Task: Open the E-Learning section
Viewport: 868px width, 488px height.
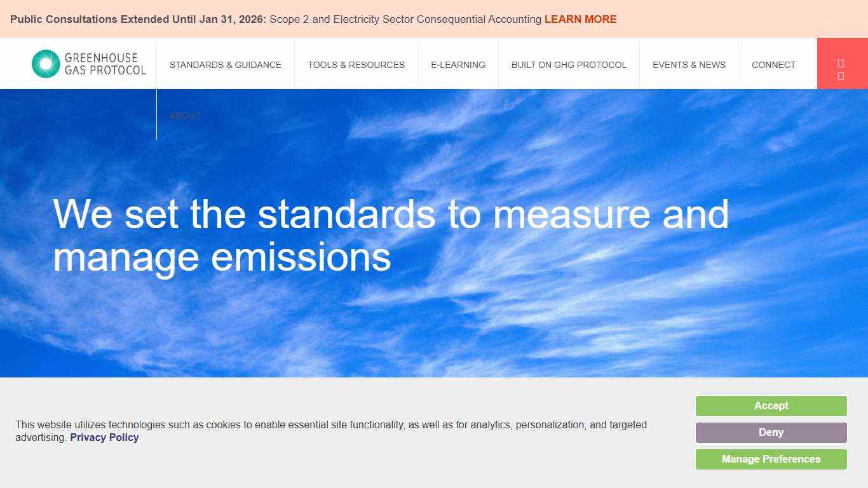Action: [x=458, y=64]
